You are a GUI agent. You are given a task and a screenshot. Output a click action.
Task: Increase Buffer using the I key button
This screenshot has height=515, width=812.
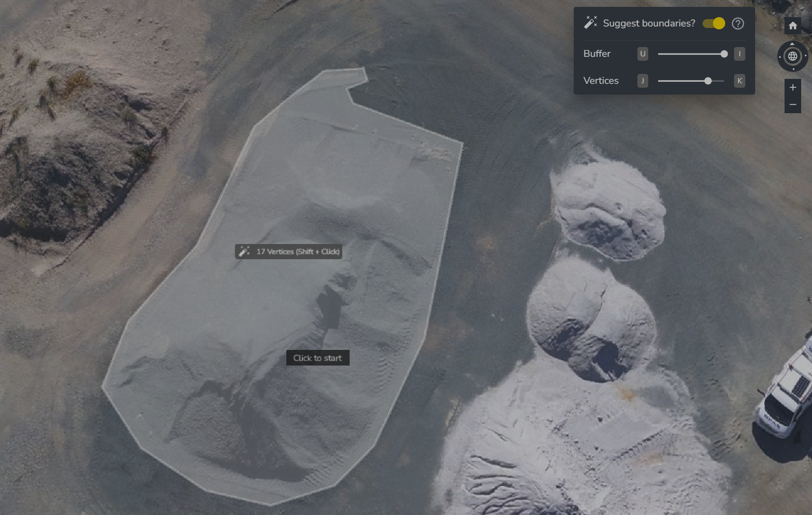[x=739, y=54]
